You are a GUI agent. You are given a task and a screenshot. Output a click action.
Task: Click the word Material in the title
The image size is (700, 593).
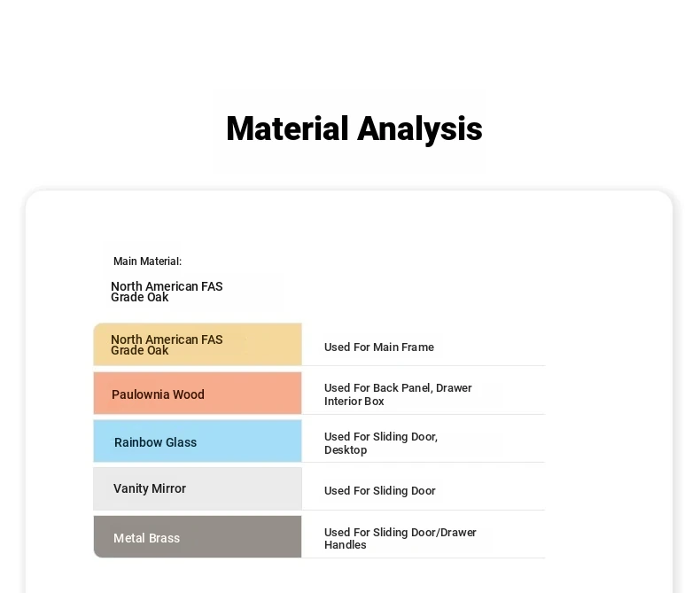click(287, 129)
